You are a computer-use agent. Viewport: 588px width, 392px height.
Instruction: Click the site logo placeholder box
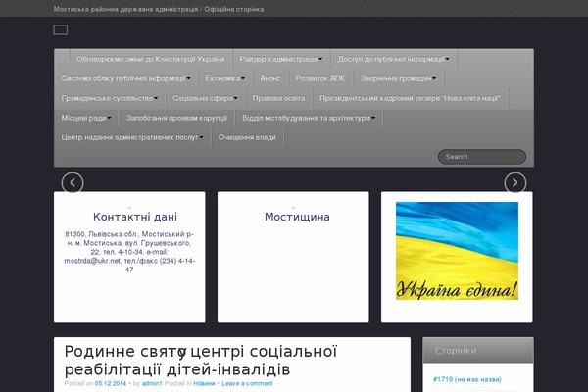tap(61, 30)
